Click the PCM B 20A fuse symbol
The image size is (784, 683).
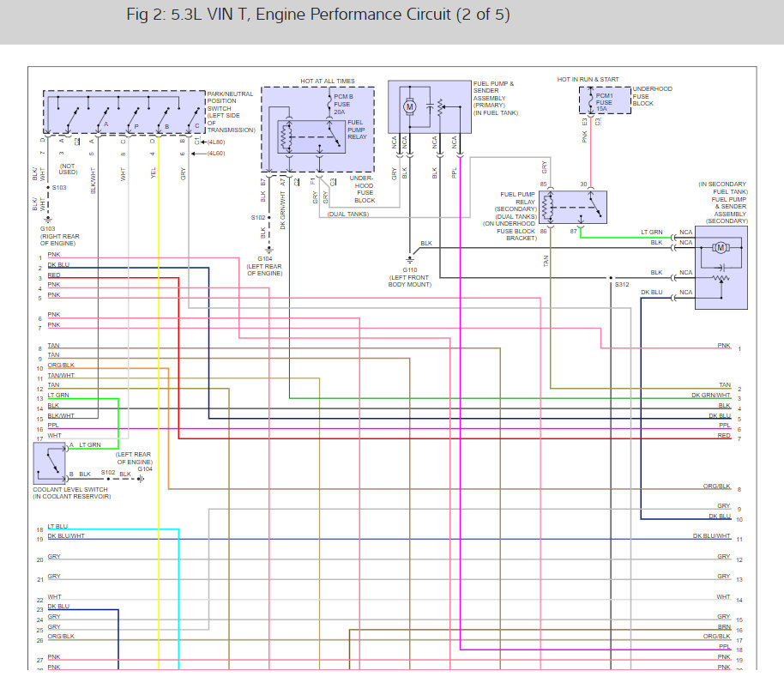[x=329, y=105]
